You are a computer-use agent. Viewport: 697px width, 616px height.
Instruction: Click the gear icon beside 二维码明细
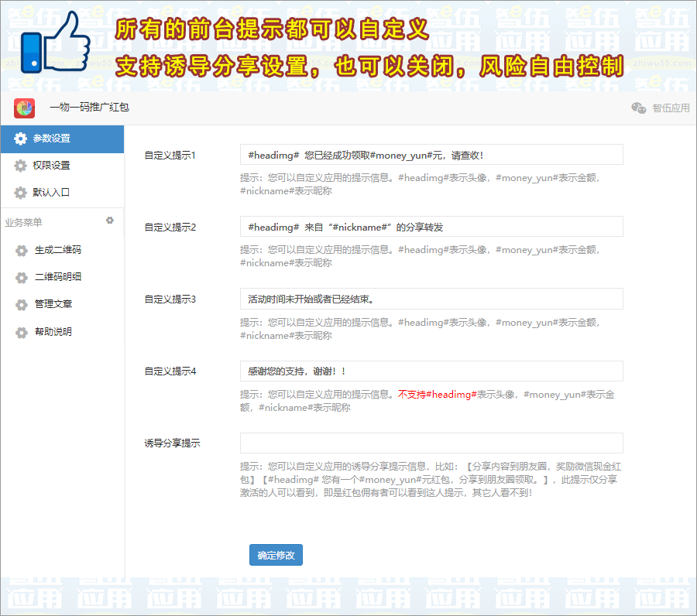coord(22,278)
